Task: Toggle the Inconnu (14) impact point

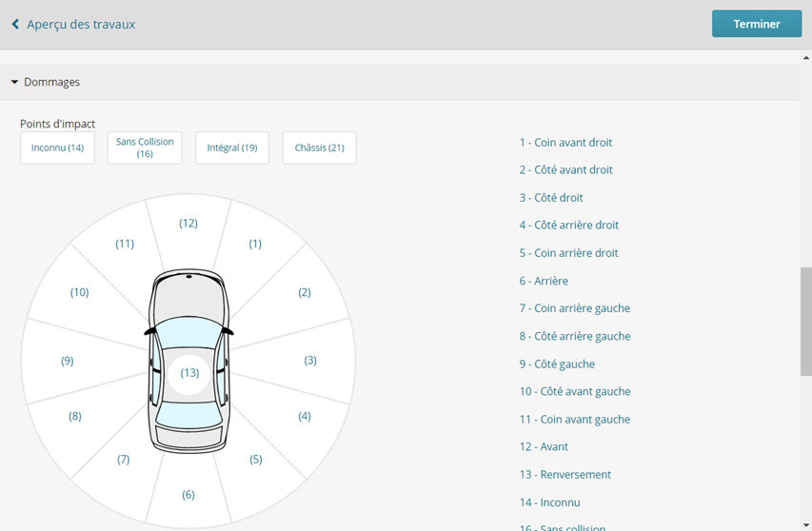Action: coord(57,148)
